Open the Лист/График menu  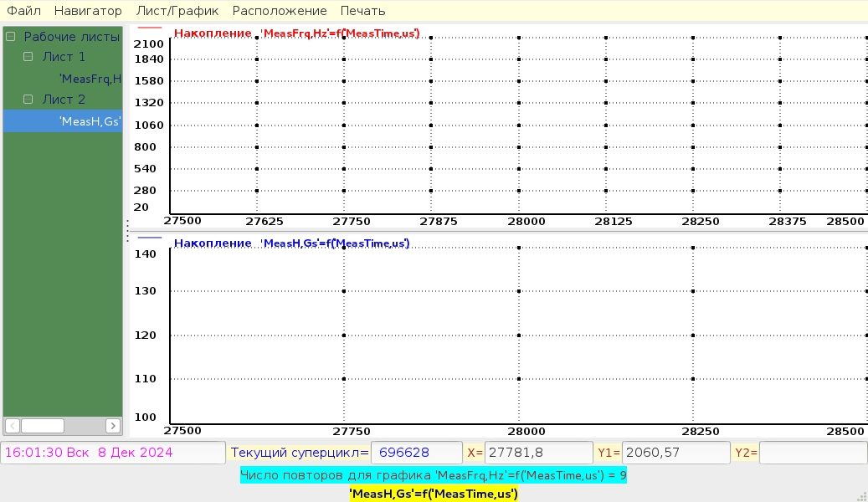point(177,11)
